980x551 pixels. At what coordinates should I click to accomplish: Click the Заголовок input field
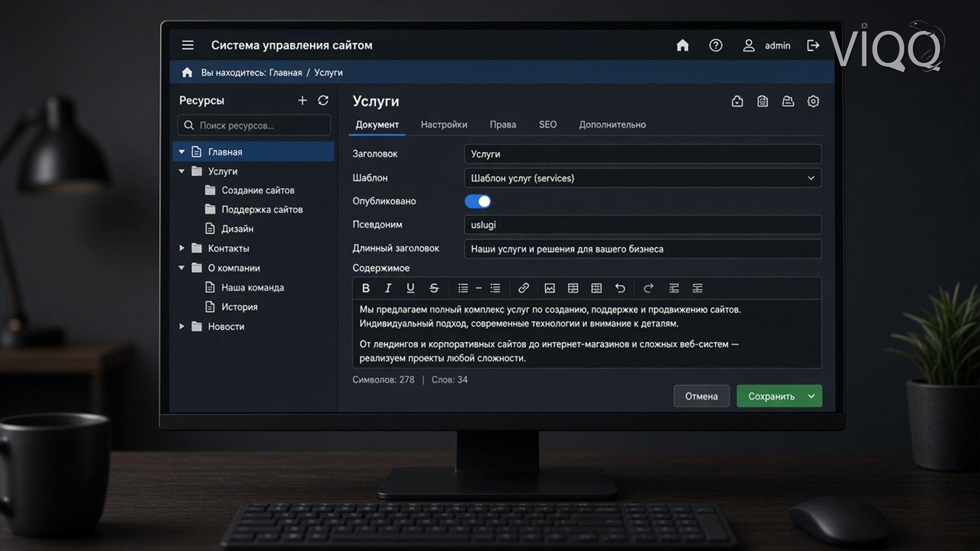point(643,154)
